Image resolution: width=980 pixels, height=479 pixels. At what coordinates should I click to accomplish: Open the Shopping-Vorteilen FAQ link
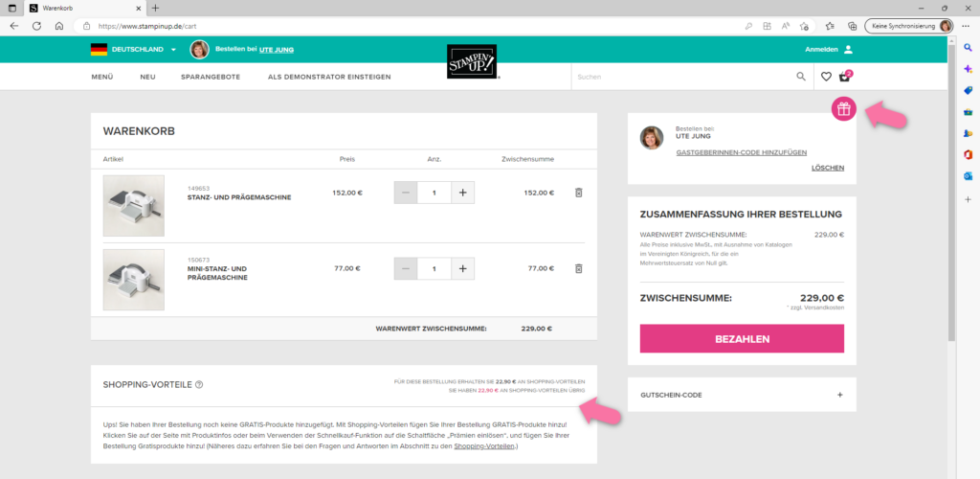484,446
